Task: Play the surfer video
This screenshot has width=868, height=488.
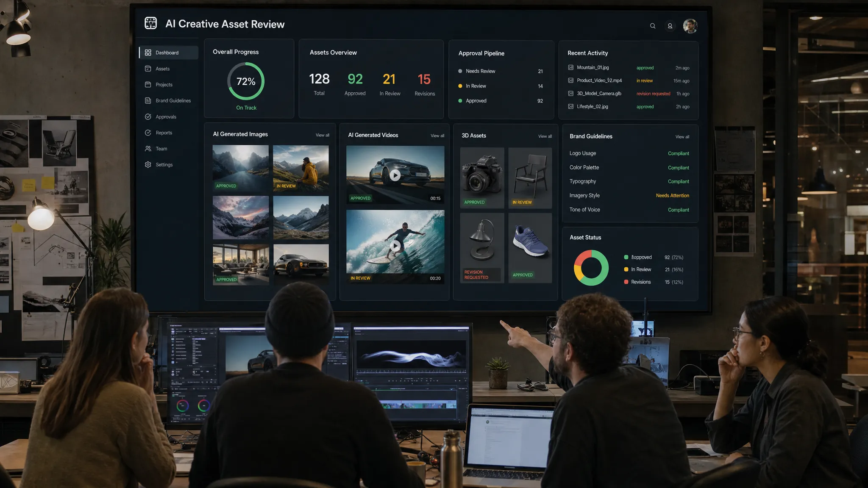Action: tap(395, 246)
